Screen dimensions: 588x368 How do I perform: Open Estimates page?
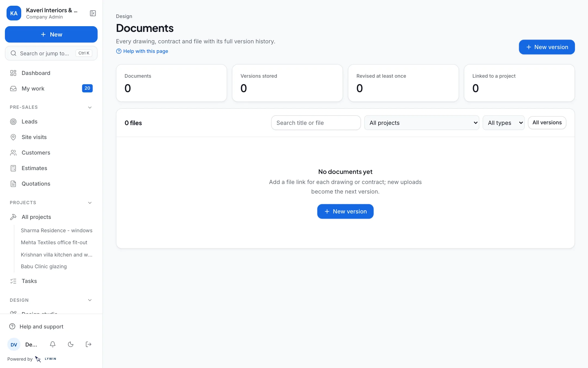tap(51, 168)
